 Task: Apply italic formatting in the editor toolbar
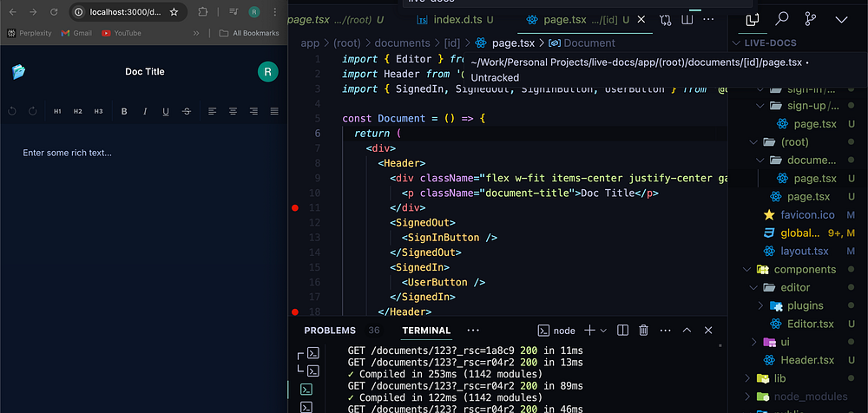(x=145, y=111)
